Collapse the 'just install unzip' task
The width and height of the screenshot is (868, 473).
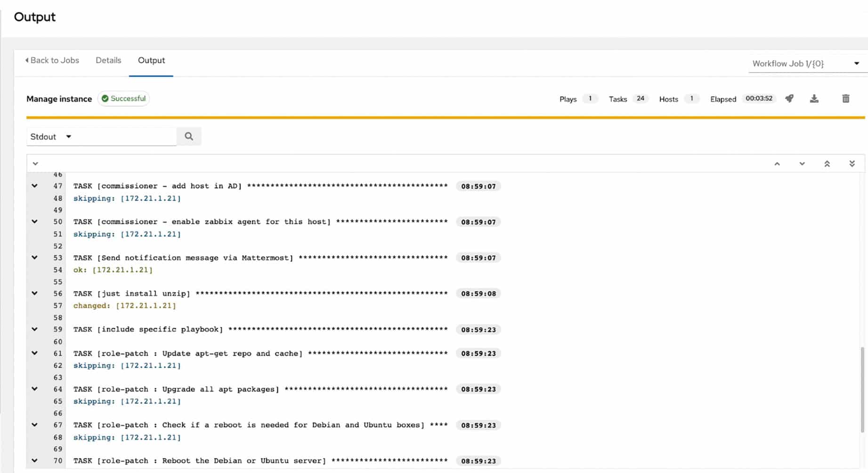(35, 294)
